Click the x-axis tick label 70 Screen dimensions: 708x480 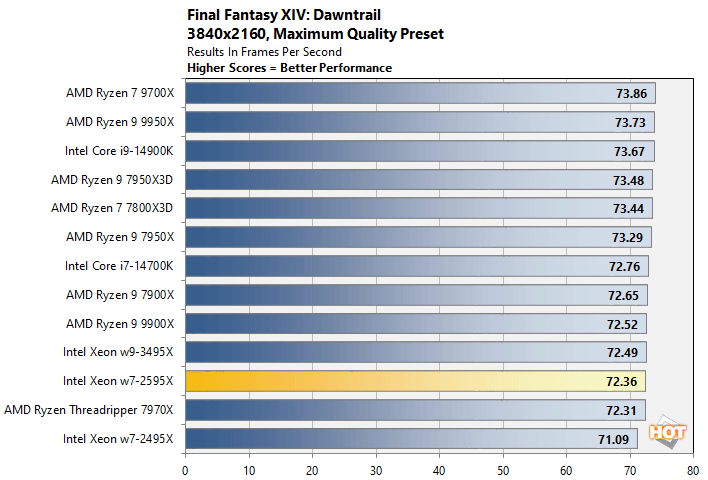point(630,471)
